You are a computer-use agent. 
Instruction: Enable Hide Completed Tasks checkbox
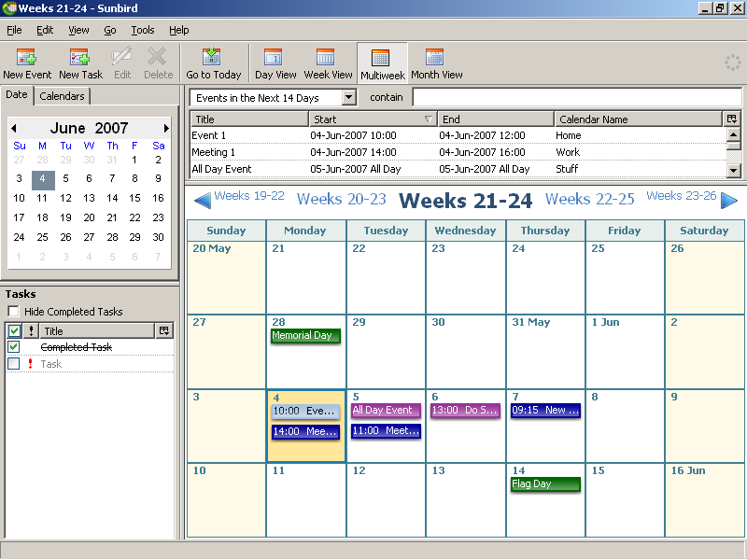tap(13, 312)
